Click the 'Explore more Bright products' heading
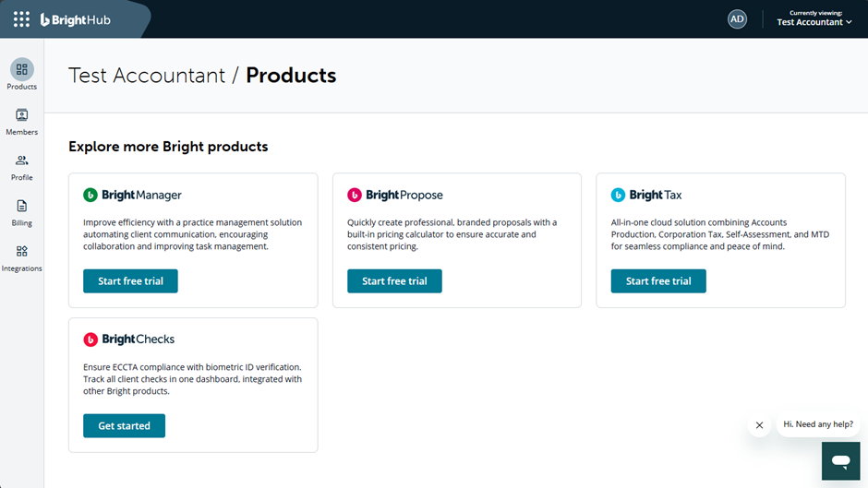Viewport: 868px width, 488px height. coord(168,147)
